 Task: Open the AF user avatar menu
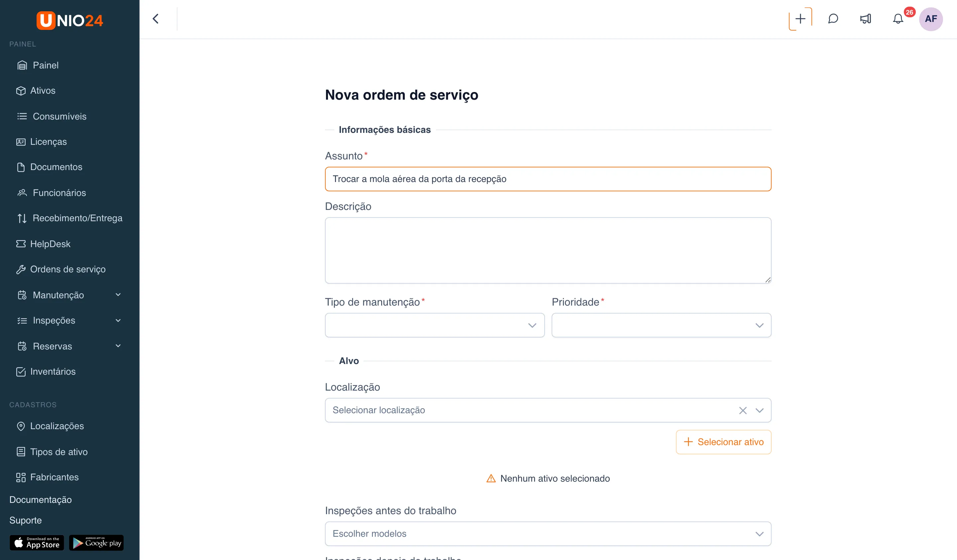[x=931, y=19]
